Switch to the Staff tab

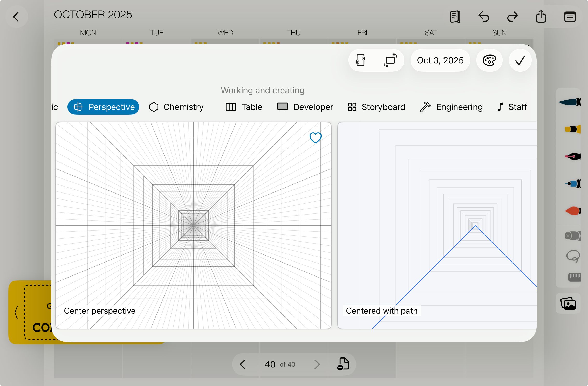tap(512, 107)
